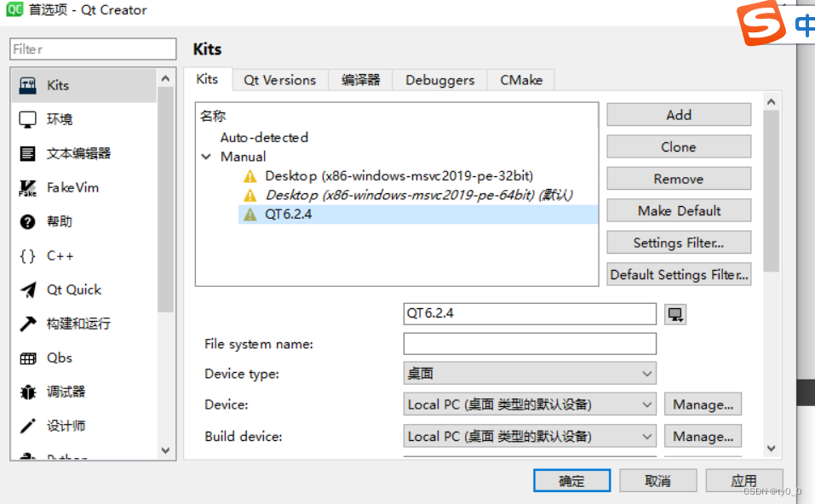815x504 pixels.
Task: Click the Remove button
Action: click(x=679, y=179)
